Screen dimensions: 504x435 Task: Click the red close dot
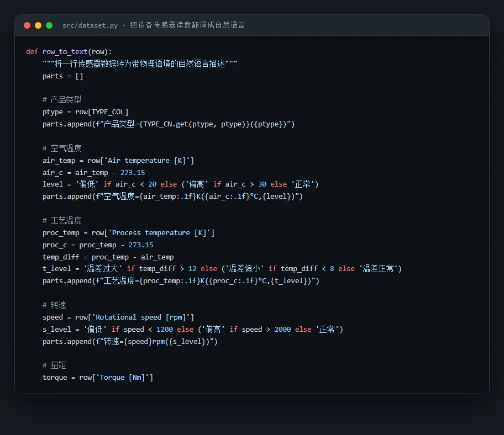point(27,25)
